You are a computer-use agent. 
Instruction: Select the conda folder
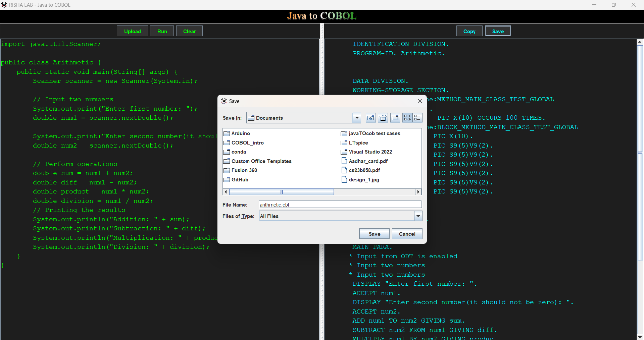click(235, 152)
